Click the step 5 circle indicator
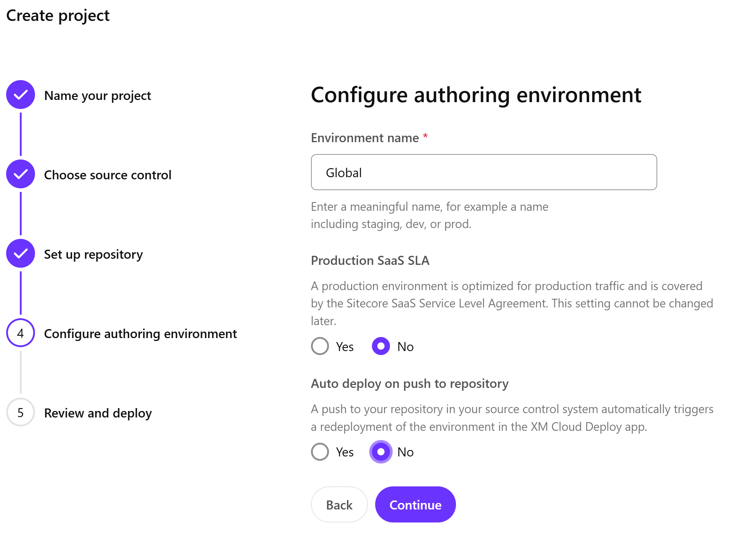This screenshot has height=560, width=746. coord(21,412)
